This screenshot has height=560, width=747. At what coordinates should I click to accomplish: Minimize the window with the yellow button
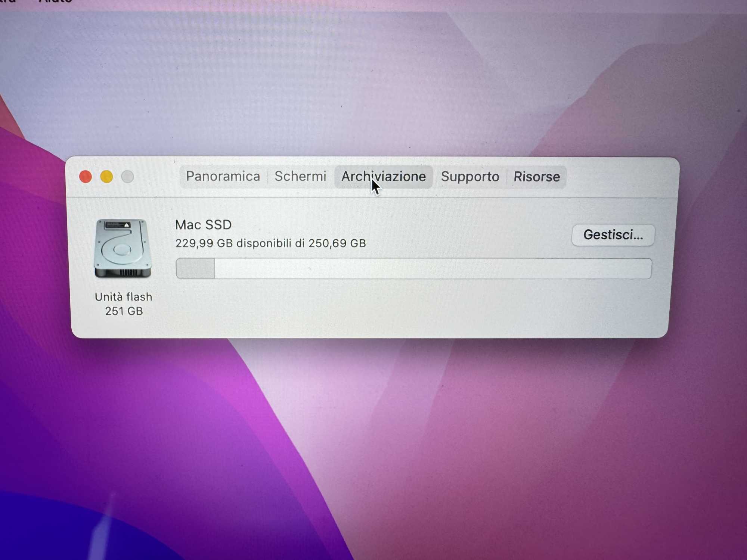(x=106, y=177)
